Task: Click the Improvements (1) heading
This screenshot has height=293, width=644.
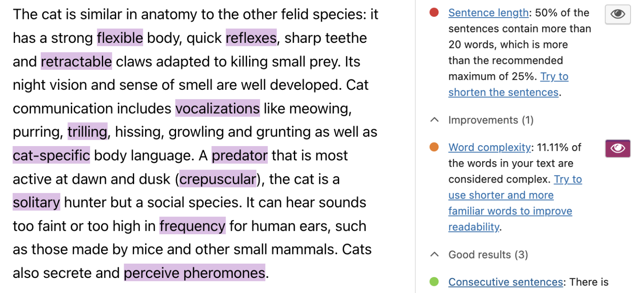Action: tap(491, 120)
